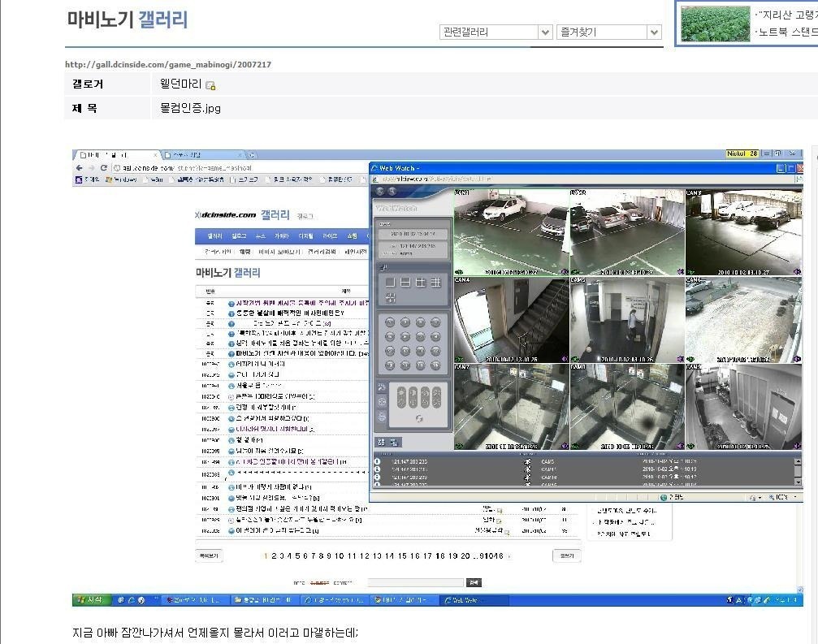Image resolution: width=818 pixels, height=644 pixels.
Task: Select four-way split layout icon in Web Watch
Action: (421, 283)
